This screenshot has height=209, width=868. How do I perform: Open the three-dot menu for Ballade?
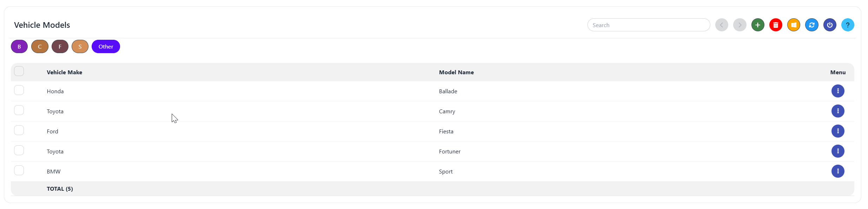(x=838, y=91)
